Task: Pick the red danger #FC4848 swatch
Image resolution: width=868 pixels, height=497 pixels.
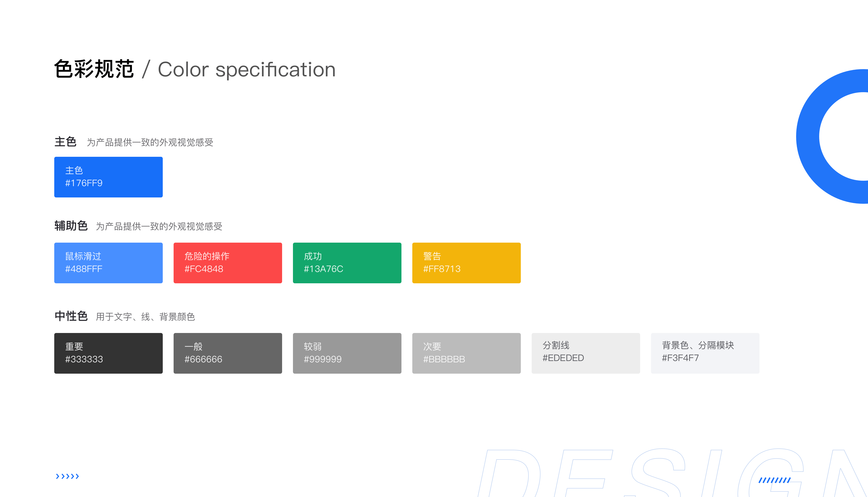Action: click(228, 263)
